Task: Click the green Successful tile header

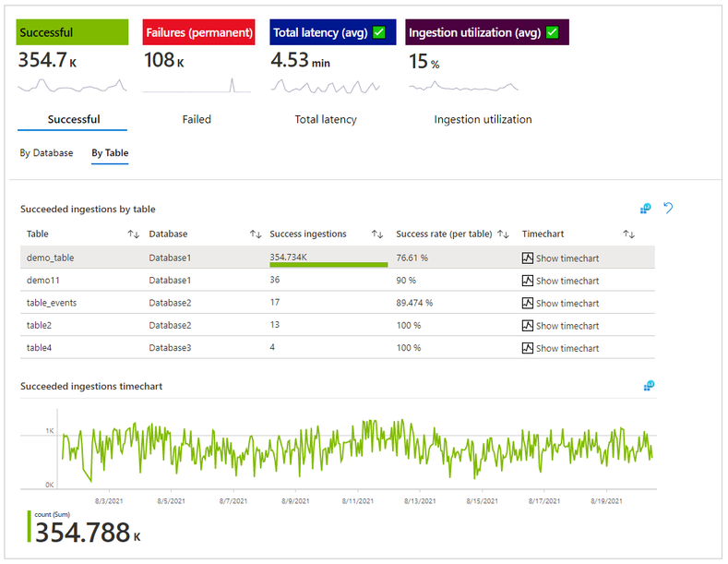Action: tap(72, 32)
